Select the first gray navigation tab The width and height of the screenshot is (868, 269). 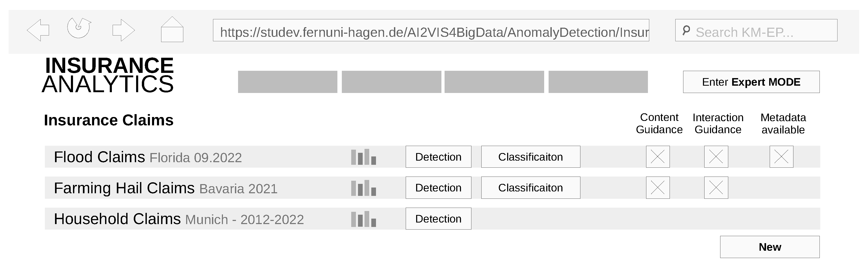tap(287, 82)
